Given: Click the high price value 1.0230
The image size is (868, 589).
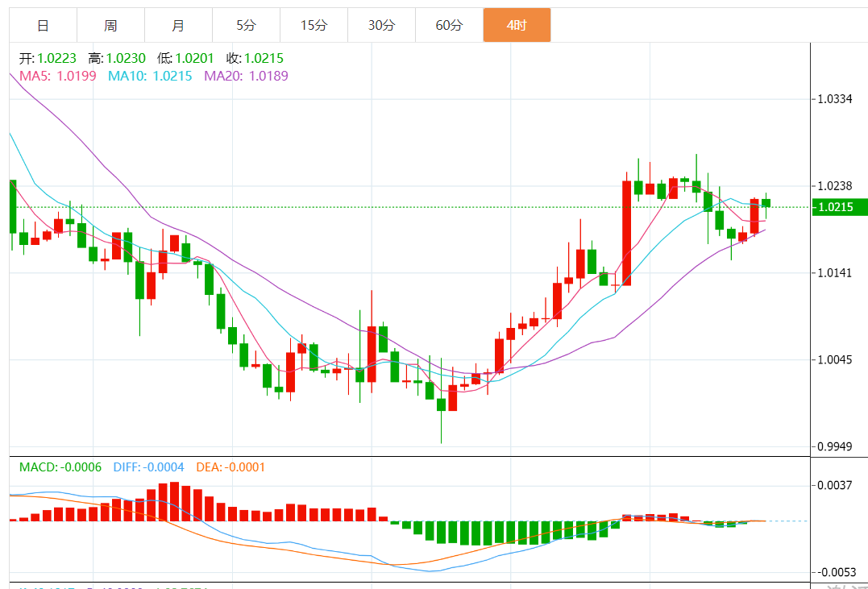Looking at the screenshot, I should (x=126, y=58).
